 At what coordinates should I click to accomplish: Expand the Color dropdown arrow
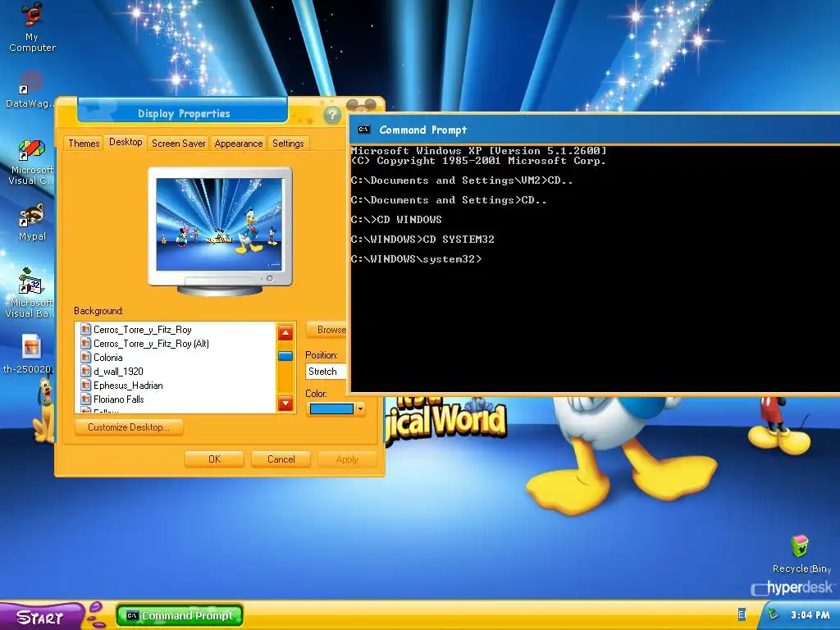[x=361, y=409]
